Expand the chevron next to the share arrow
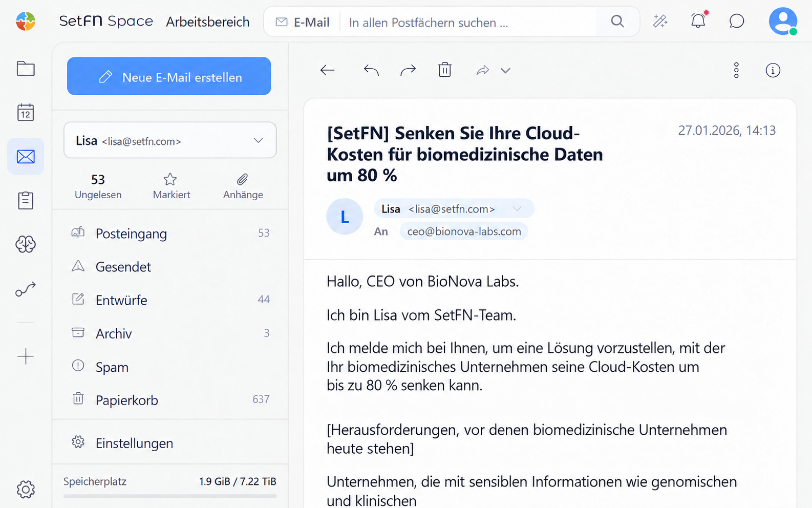Screen dimensions: 812x508 [x=505, y=71]
